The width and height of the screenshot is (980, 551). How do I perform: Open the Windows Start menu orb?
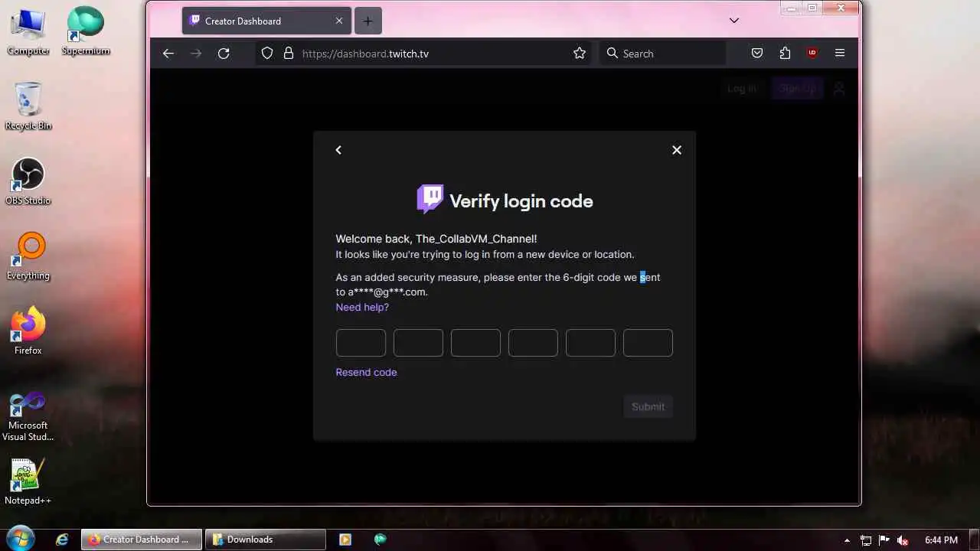click(x=21, y=539)
